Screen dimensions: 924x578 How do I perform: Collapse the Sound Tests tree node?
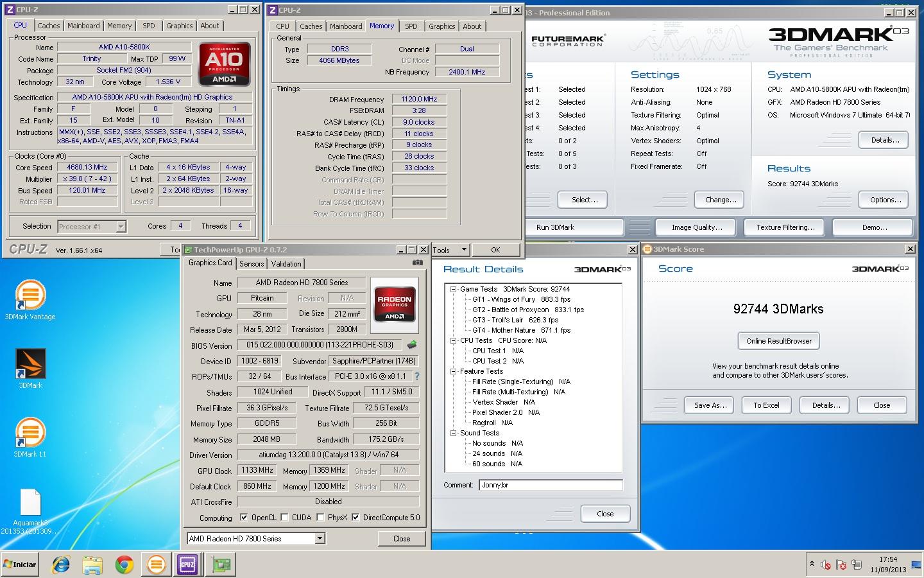453,433
